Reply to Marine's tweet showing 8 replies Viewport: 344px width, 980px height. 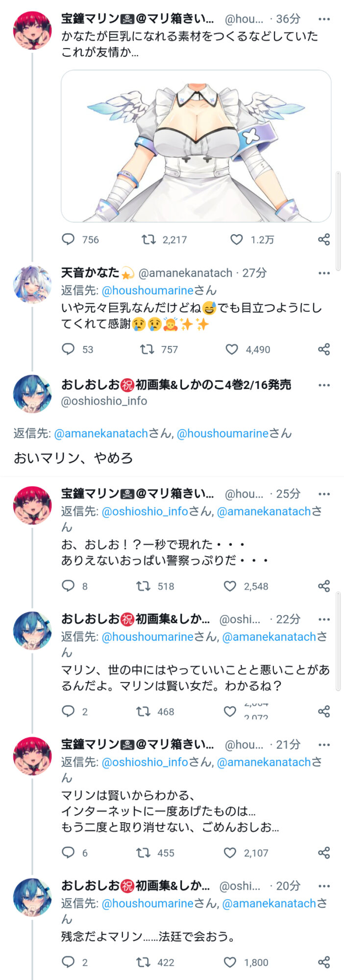tap(68, 586)
